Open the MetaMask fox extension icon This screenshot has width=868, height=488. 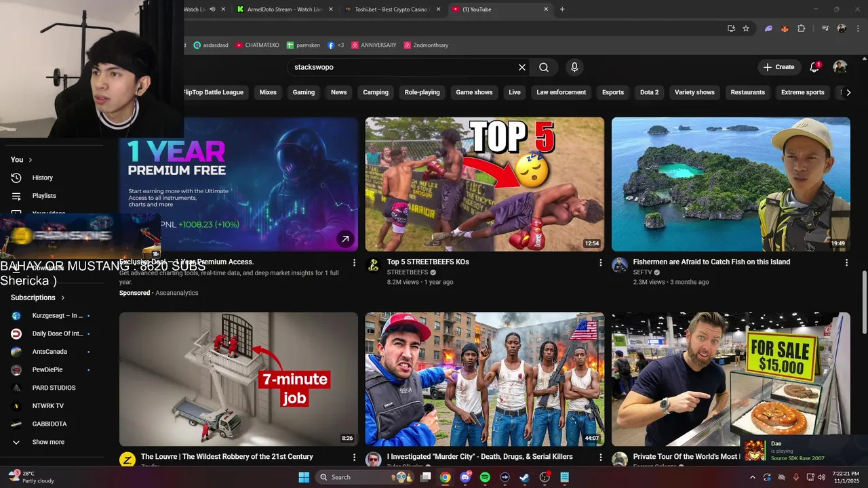coord(785,28)
